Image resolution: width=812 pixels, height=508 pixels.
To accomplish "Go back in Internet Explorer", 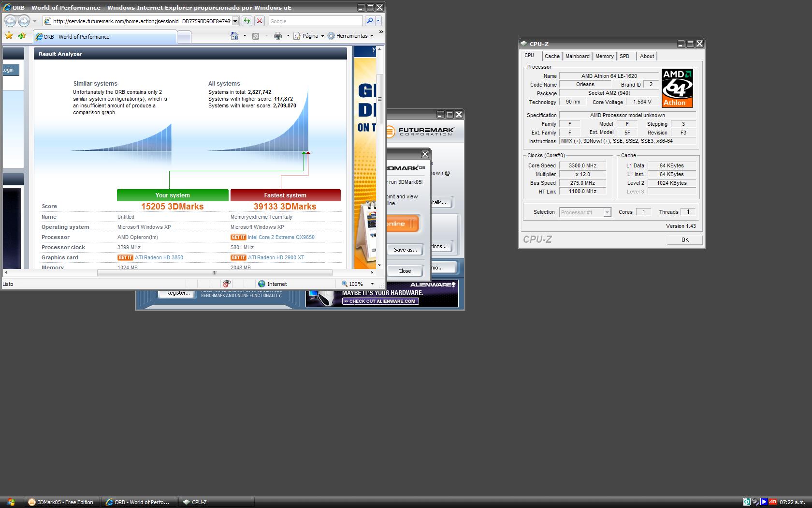I will tap(10, 21).
